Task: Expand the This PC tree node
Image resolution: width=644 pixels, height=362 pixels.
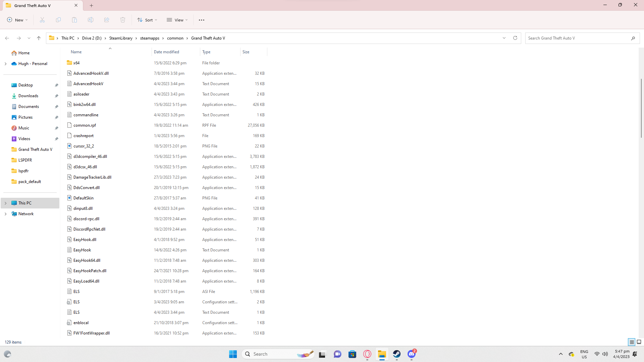Action: (x=5, y=203)
